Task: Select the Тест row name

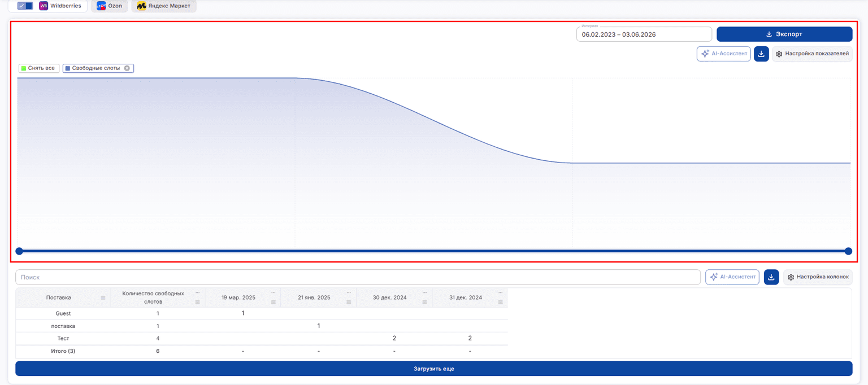Action: pyautogui.click(x=63, y=339)
